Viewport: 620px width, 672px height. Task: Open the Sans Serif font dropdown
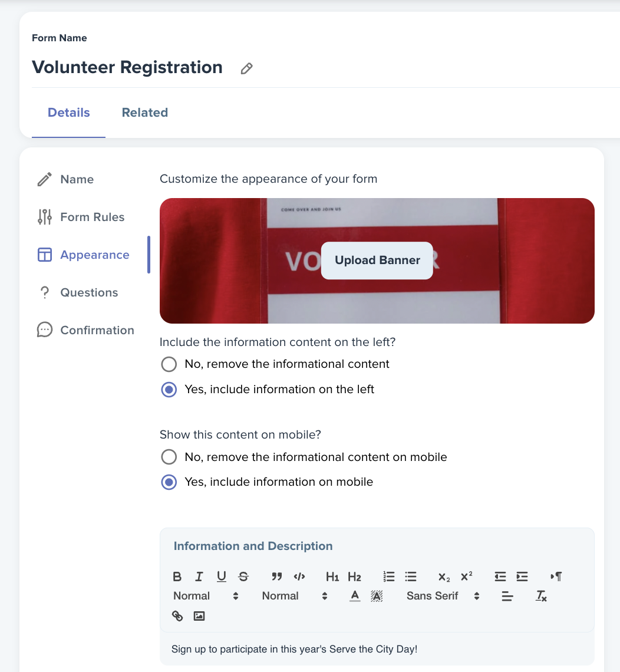point(443,596)
